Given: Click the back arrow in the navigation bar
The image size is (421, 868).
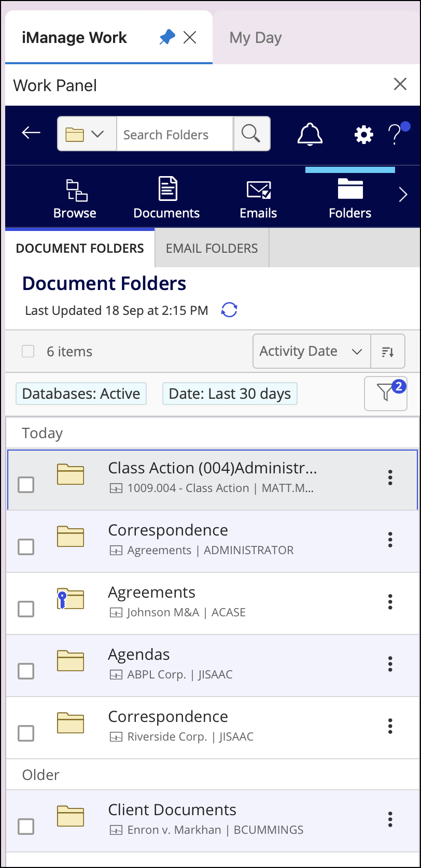Looking at the screenshot, I should point(31,133).
